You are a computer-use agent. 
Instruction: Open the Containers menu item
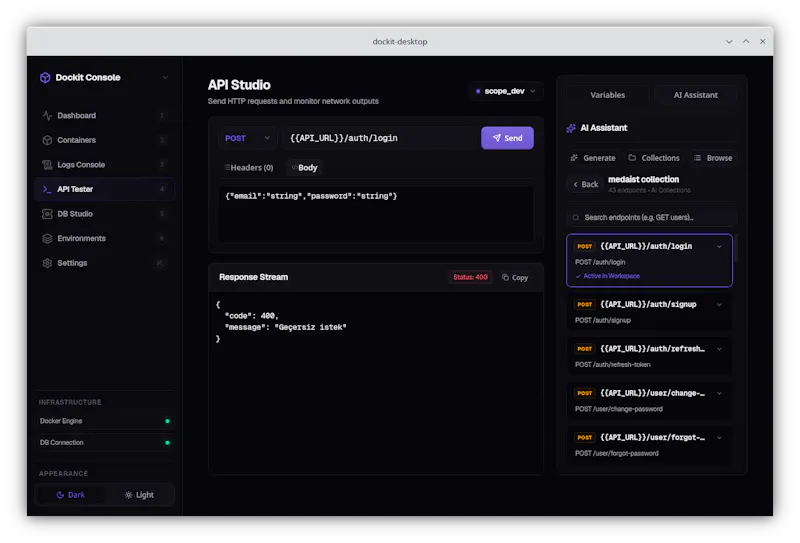[x=105, y=140]
